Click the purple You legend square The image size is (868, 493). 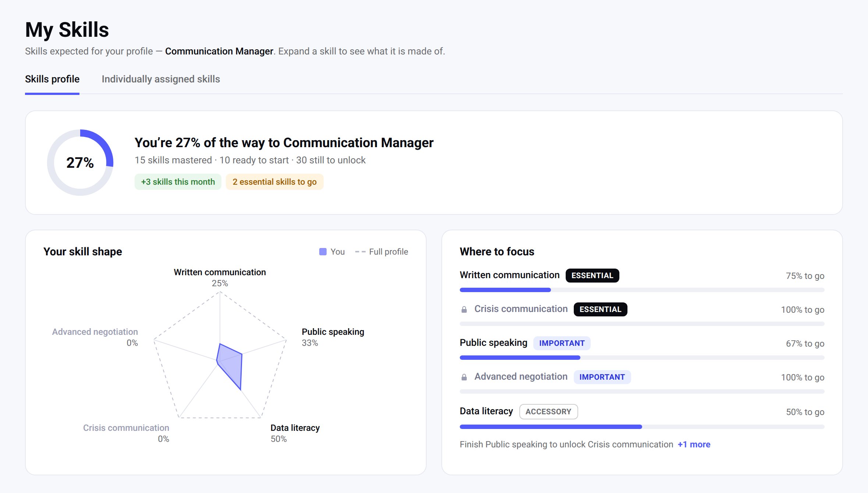tap(323, 252)
